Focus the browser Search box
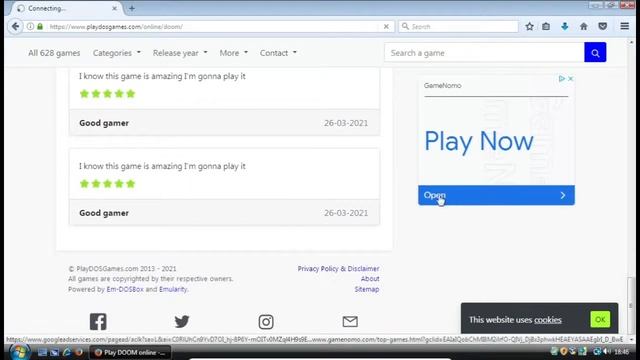640x360 pixels. pyautogui.click(x=458, y=27)
